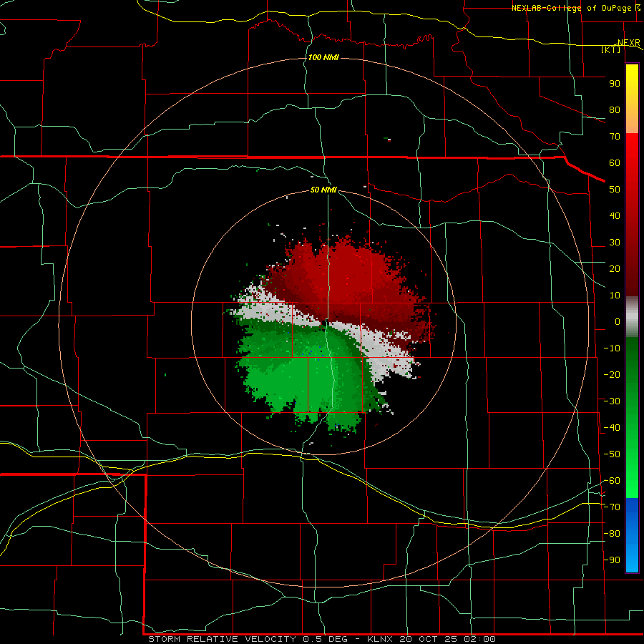Click the -80 value on the velocity scale
Image resolution: width=644 pixels, height=644 pixels.
coord(612,534)
